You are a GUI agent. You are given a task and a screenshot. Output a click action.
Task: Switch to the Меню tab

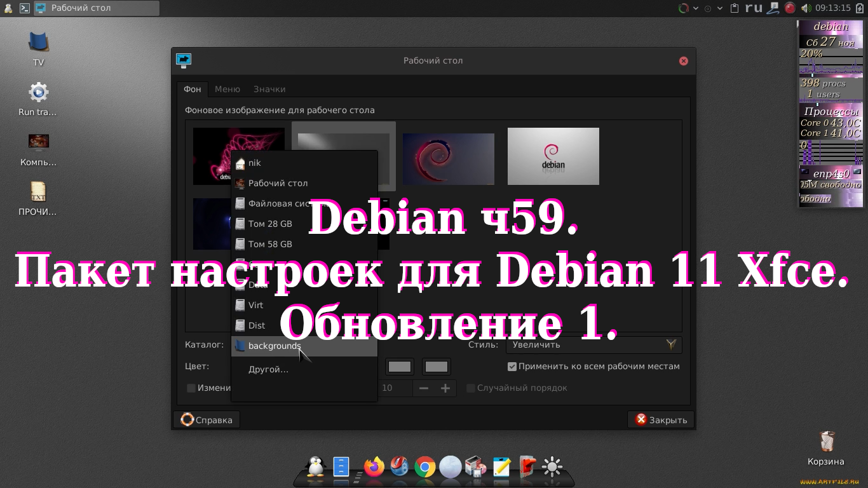[x=227, y=90]
